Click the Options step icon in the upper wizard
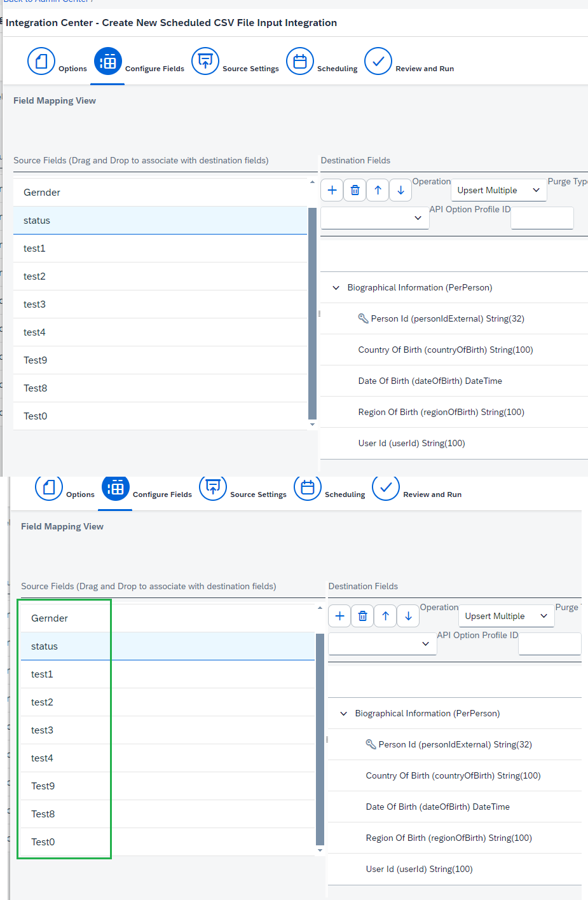 coord(41,62)
